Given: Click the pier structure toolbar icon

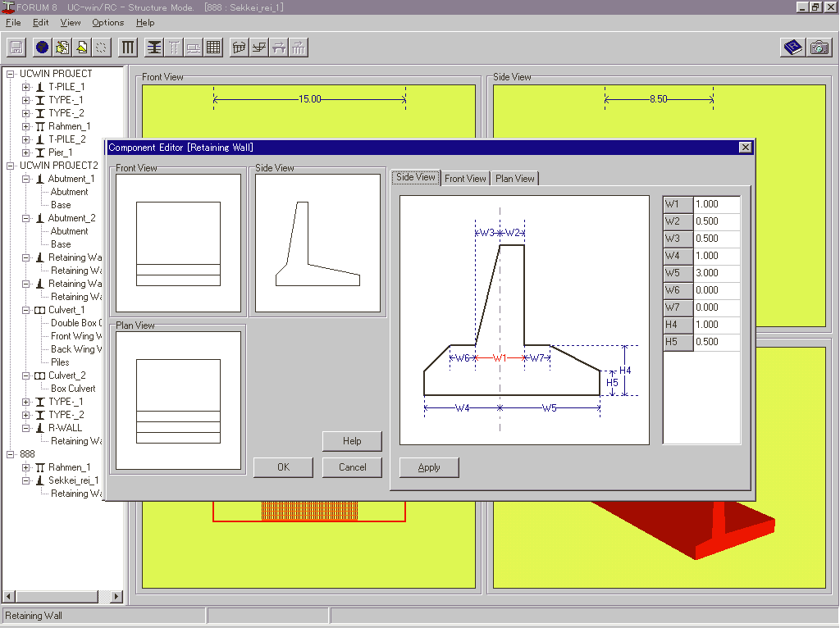Looking at the screenshot, I should (154, 48).
